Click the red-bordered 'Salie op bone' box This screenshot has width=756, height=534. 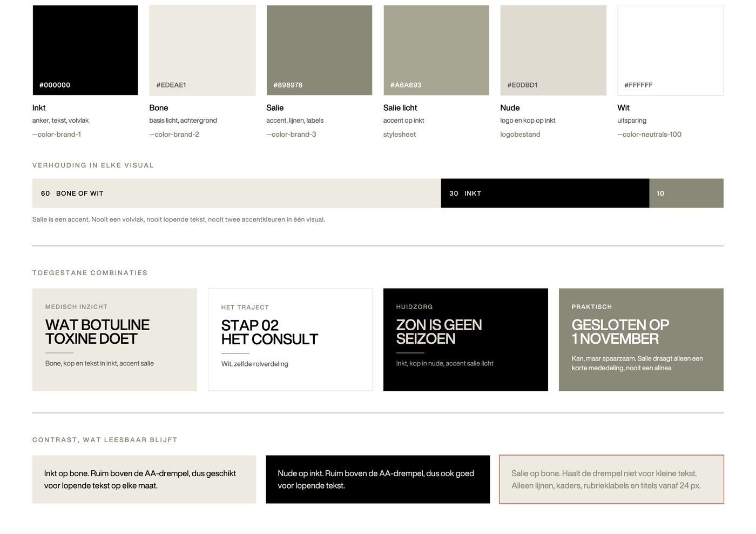coord(611,479)
